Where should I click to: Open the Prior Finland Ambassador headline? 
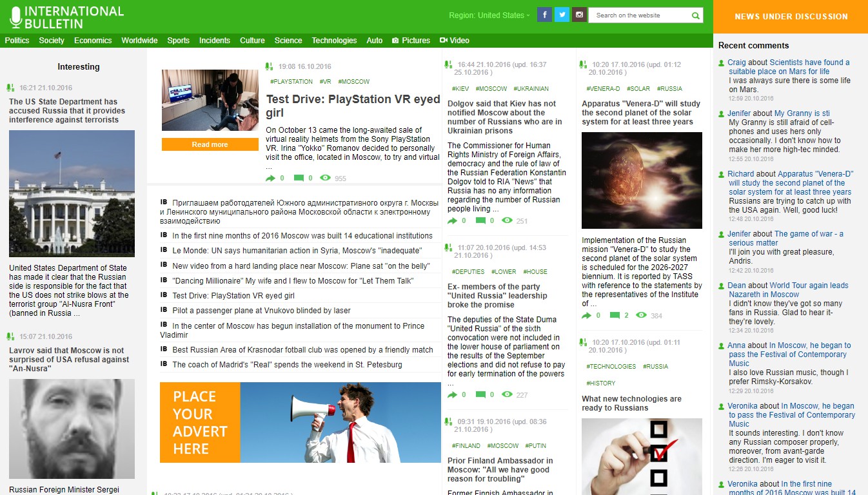click(500, 470)
